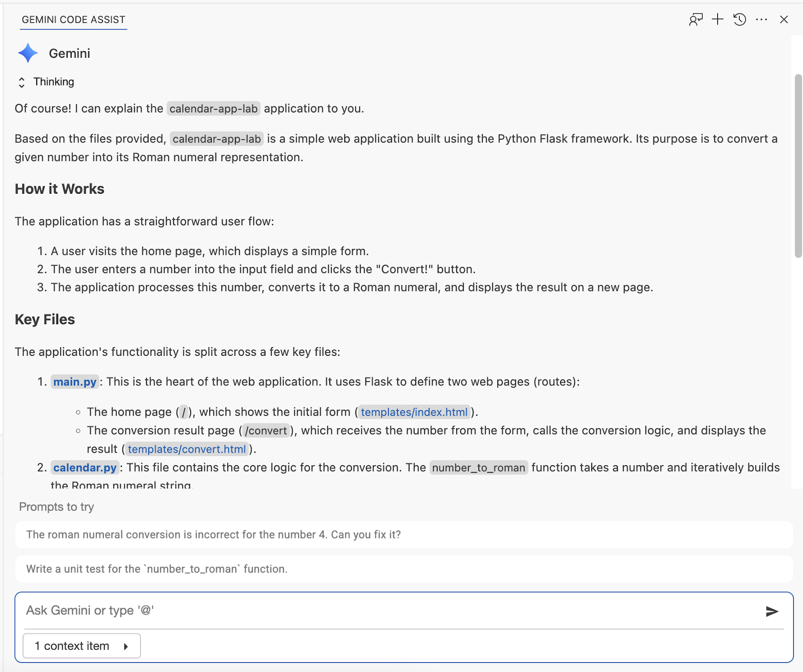Close the Gemini Code Assist panel
Viewport: 803px width, 672px height.
784,20
